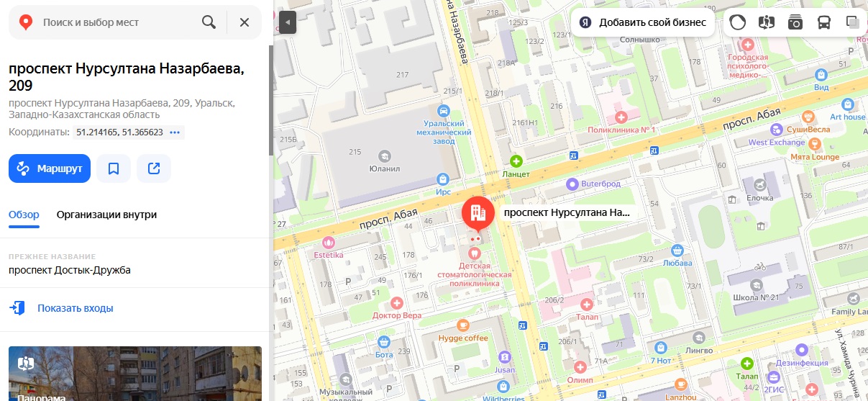The image size is (868, 401).
Task: Click Добавить свой бизнес button
Action: (643, 22)
